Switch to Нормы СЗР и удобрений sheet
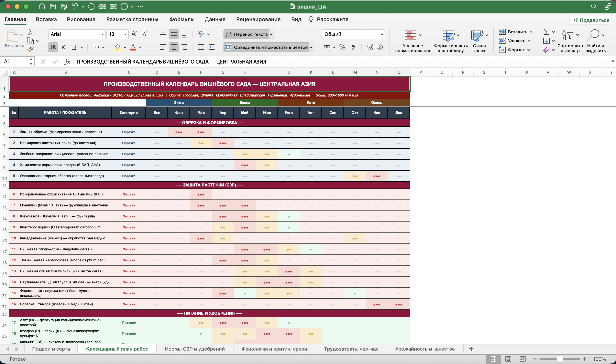Screen dimensions: 616x364 click(x=195, y=349)
